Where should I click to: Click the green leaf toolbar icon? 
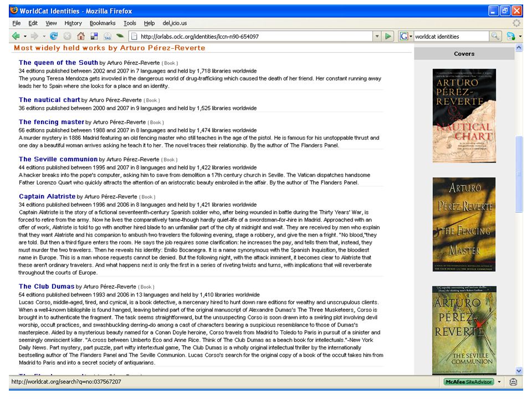pos(120,35)
